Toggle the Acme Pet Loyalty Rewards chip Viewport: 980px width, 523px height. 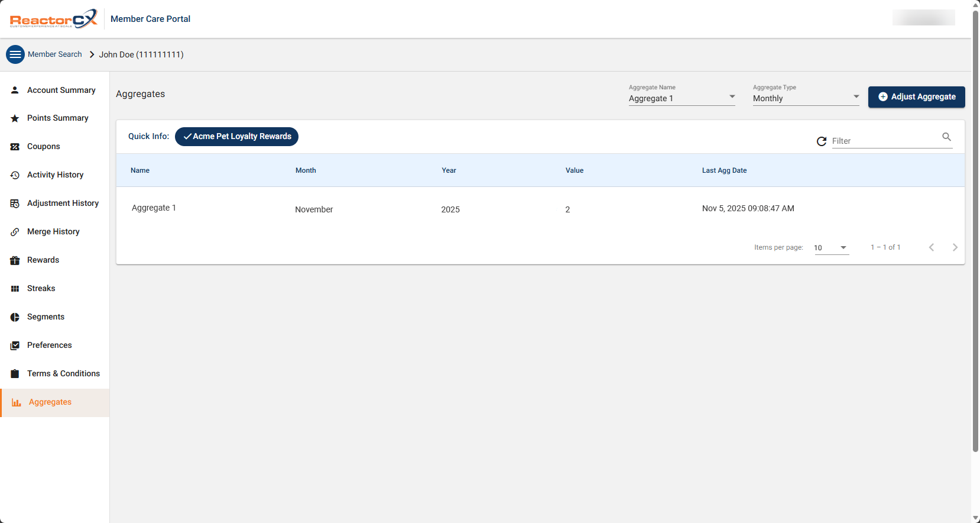point(236,137)
